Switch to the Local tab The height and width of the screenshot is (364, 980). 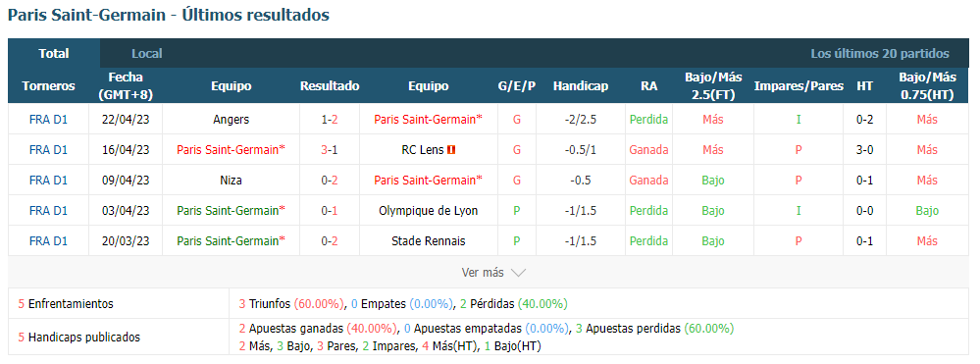pyautogui.click(x=147, y=54)
